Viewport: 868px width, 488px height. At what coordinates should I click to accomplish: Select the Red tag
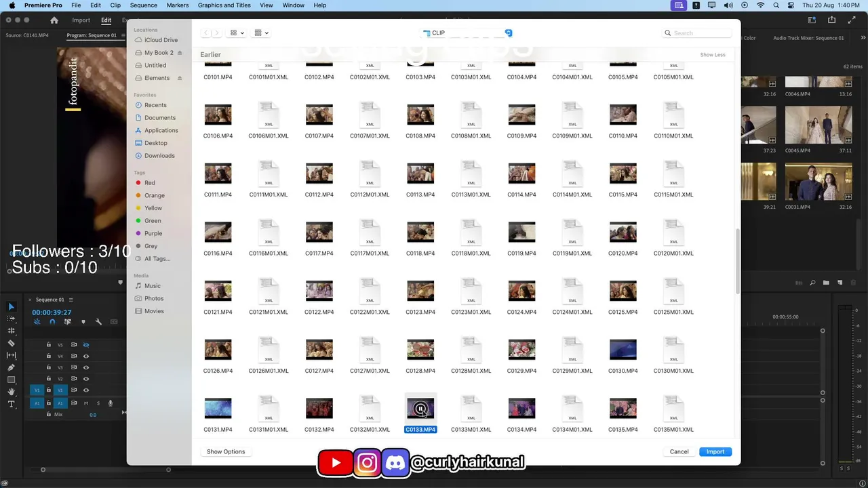(x=149, y=183)
